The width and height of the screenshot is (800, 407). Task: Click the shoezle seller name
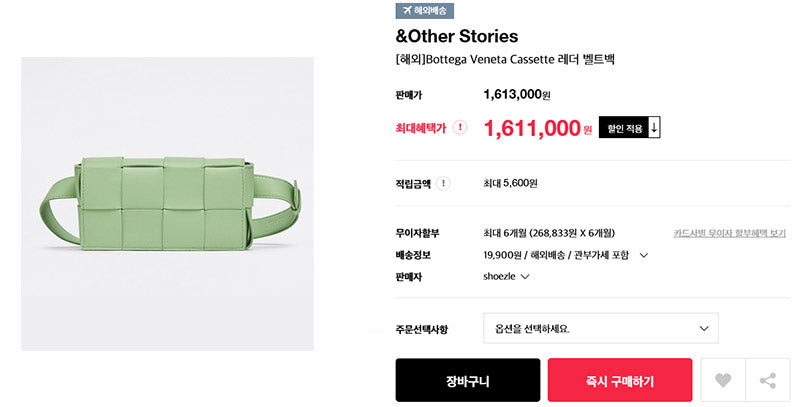tap(499, 276)
